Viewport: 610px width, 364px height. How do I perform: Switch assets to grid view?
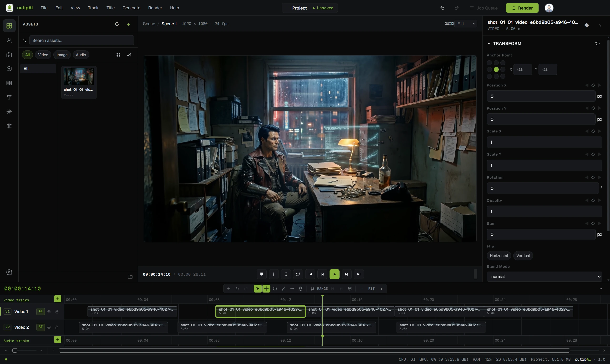[118, 55]
